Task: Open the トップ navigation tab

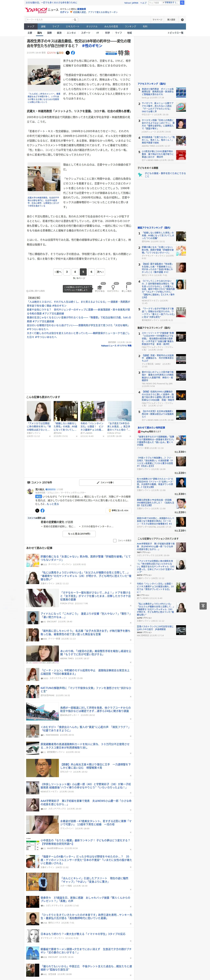Action: coord(31,27)
